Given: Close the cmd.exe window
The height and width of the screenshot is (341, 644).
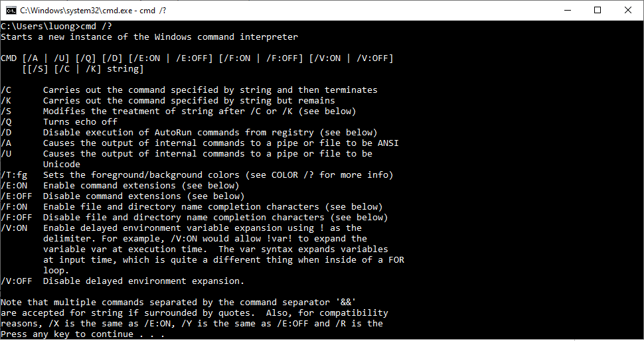Looking at the screenshot, I should tap(628, 10).
